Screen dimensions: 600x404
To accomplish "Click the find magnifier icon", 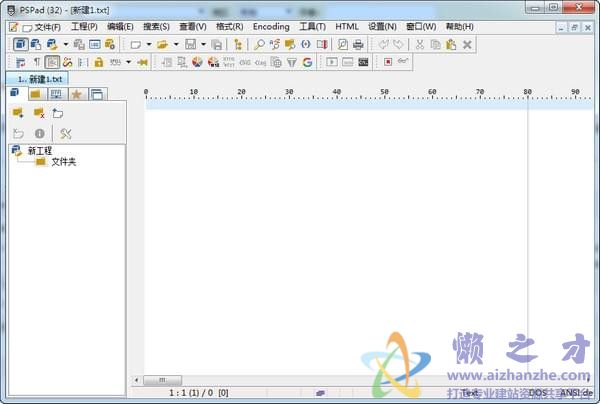I will point(259,44).
